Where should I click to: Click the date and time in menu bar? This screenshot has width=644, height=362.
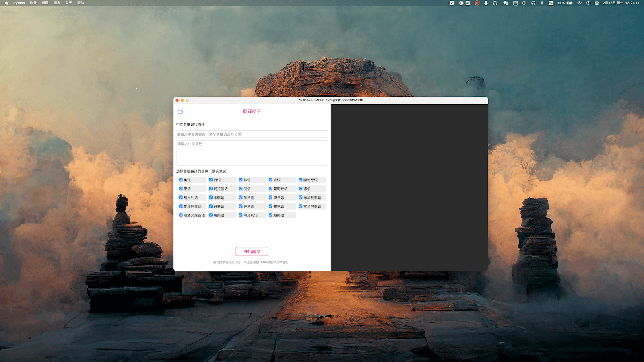point(621,3)
